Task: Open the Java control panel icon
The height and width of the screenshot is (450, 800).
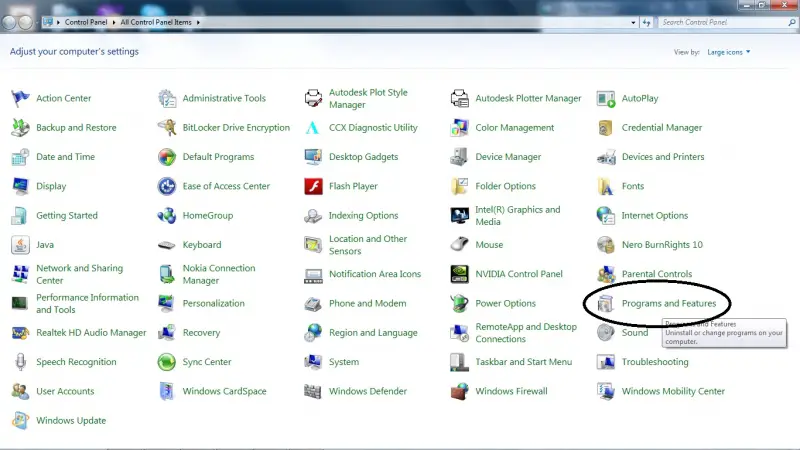Action: [x=20, y=245]
